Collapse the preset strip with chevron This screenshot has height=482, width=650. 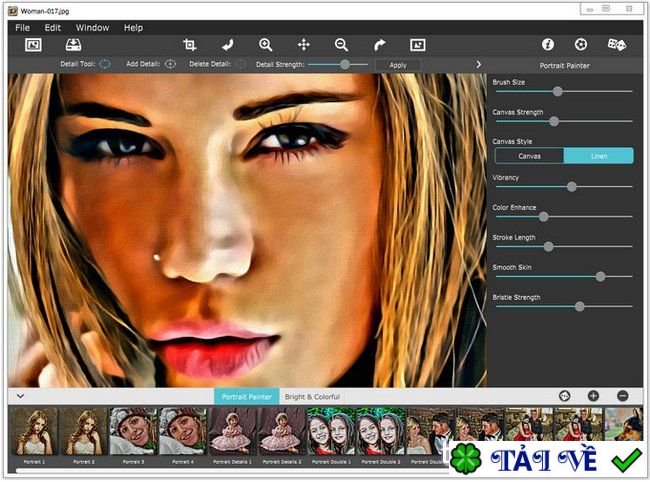(21, 397)
